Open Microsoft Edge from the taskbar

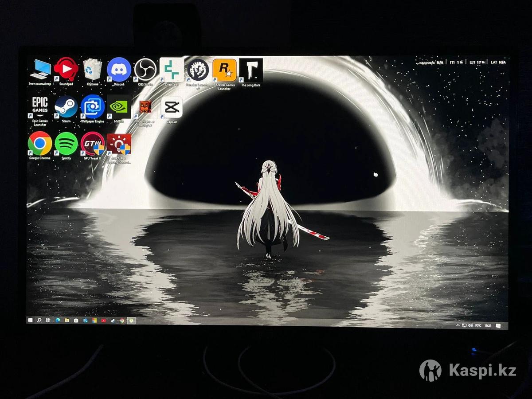click(x=58, y=320)
